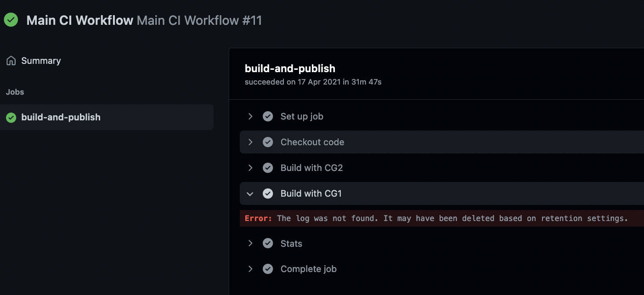Viewport: 644px width, 295px height.
Task: Click the build-and-publish heading
Action: pyautogui.click(x=290, y=68)
